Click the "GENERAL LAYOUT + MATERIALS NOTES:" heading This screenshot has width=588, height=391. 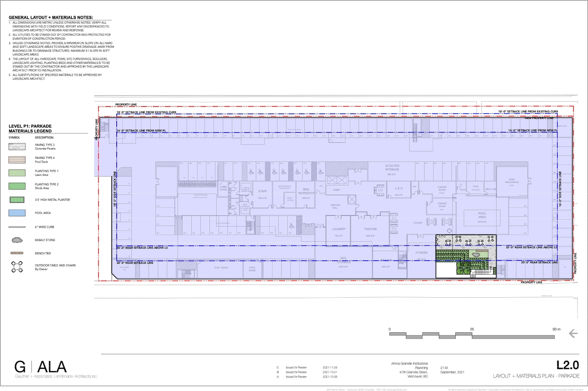tap(51, 17)
